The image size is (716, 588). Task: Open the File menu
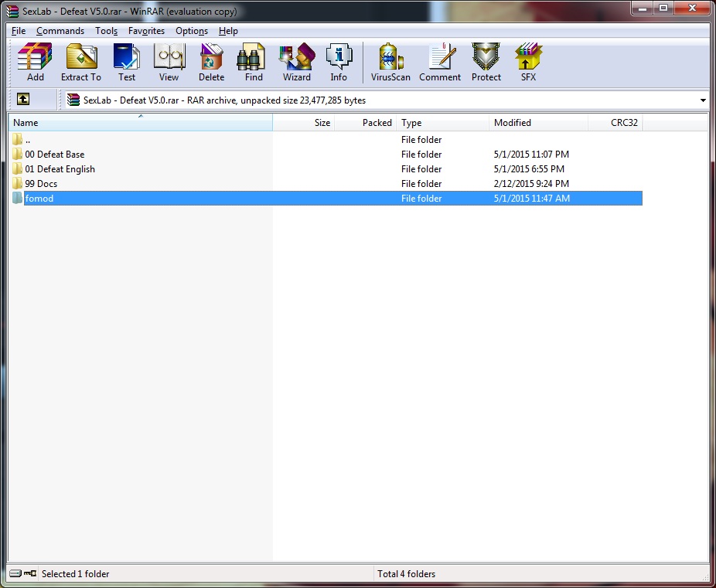(x=19, y=31)
